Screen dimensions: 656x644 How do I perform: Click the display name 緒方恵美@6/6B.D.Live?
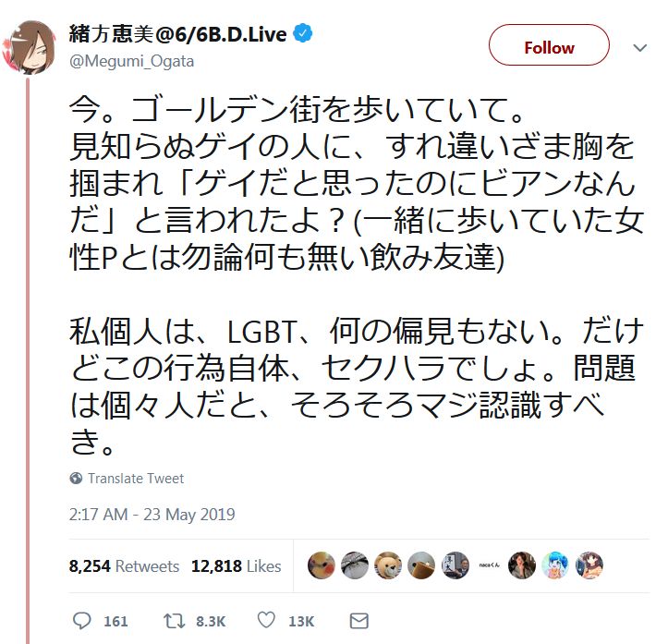pyautogui.click(x=179, y=34)
